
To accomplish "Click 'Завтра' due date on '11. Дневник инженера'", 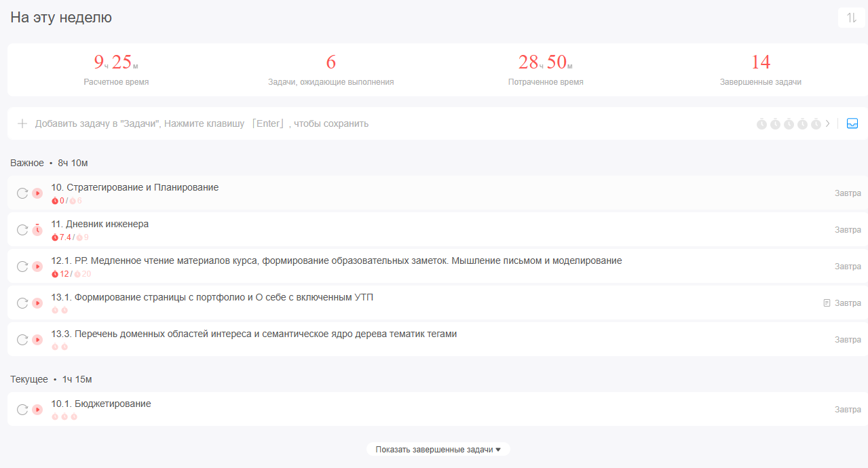I will tap(848, 230).
